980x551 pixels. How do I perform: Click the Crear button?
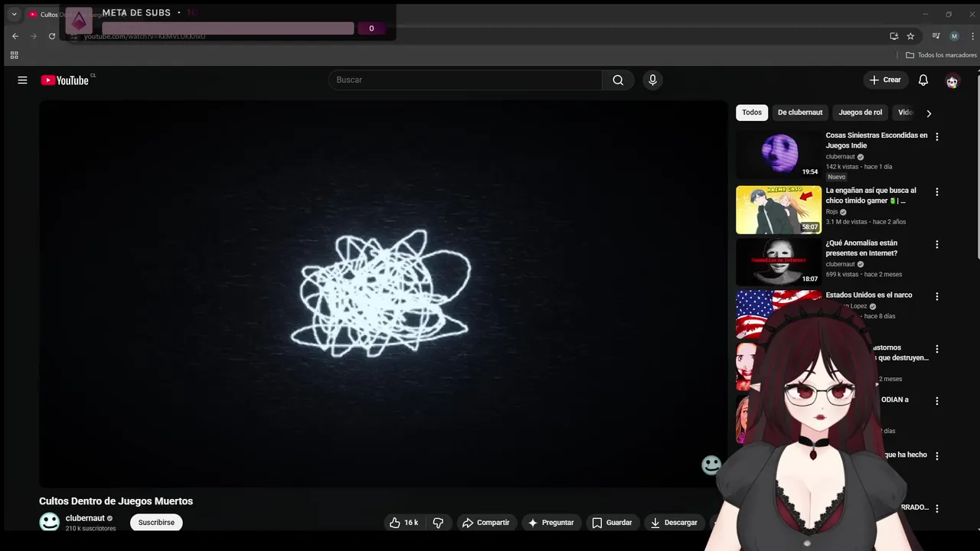[886, 80]
